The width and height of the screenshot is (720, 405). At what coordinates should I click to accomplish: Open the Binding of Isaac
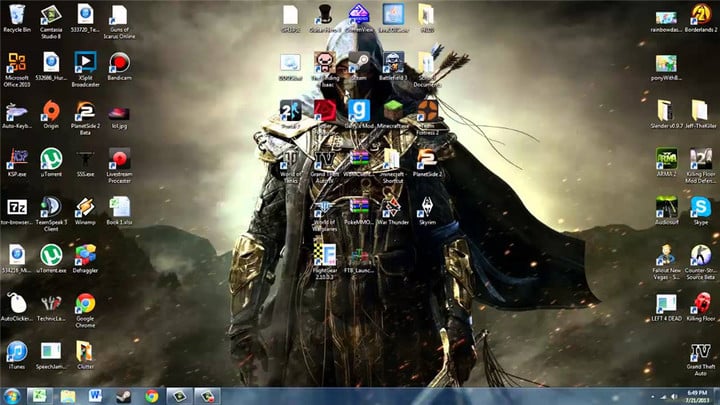(325, 69)
